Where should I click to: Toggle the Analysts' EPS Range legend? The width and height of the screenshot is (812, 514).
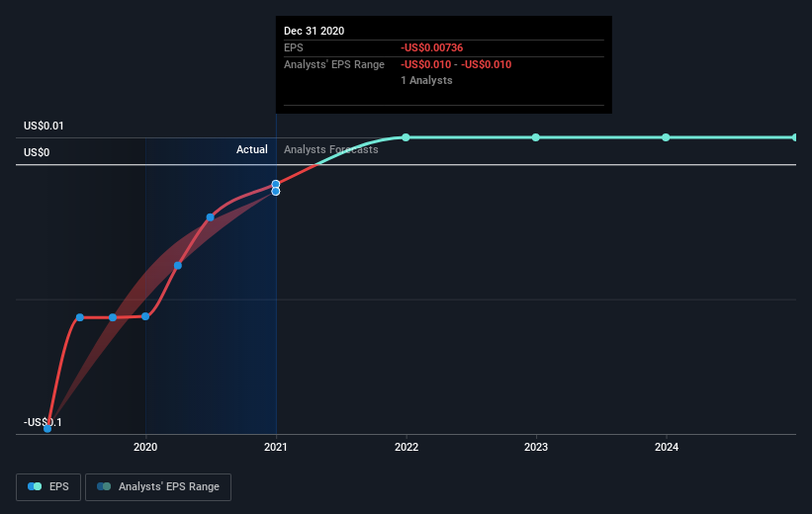pos(158,487)
